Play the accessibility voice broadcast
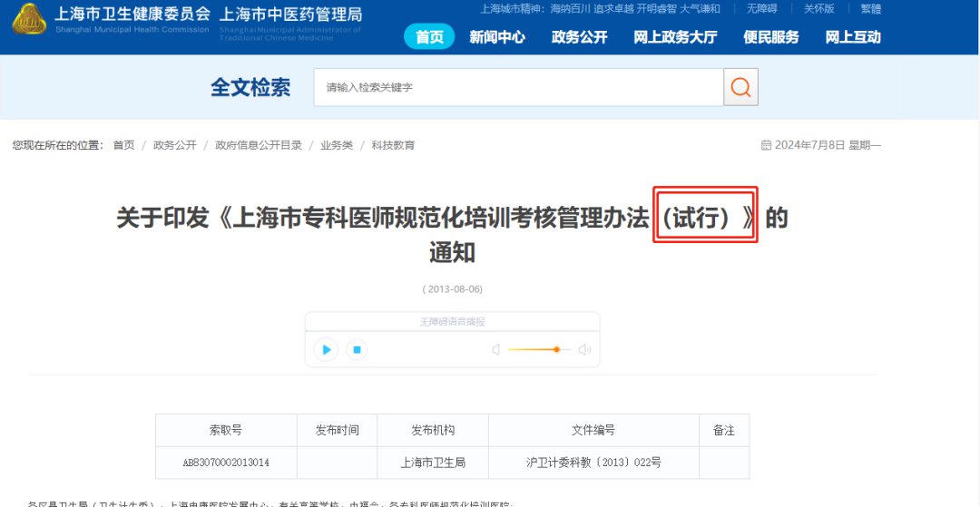Viewport: 980px width, 507px height. 327,350
